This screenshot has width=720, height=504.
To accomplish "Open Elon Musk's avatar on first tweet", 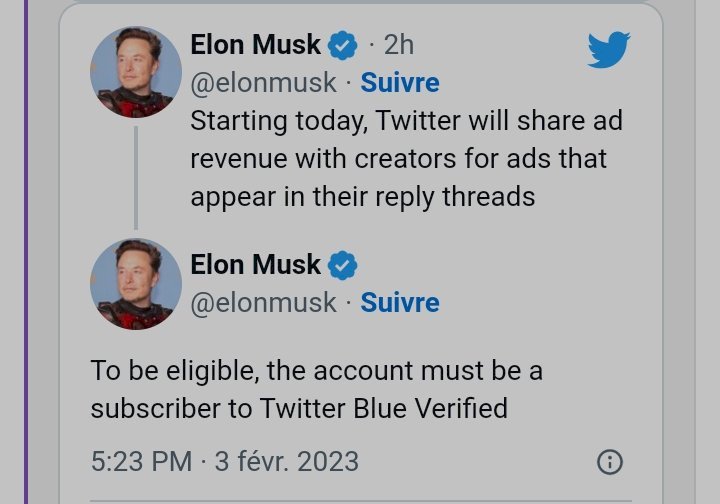I will click(136, 72).
